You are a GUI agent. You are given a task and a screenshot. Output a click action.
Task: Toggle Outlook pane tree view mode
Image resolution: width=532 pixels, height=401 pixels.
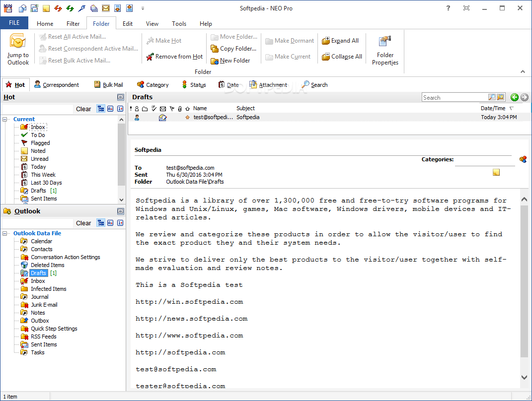tap(101, 223)
